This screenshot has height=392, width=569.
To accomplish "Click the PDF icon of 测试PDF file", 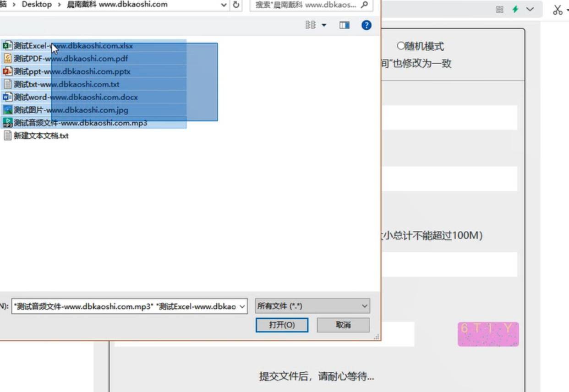I will click(7, 59).
